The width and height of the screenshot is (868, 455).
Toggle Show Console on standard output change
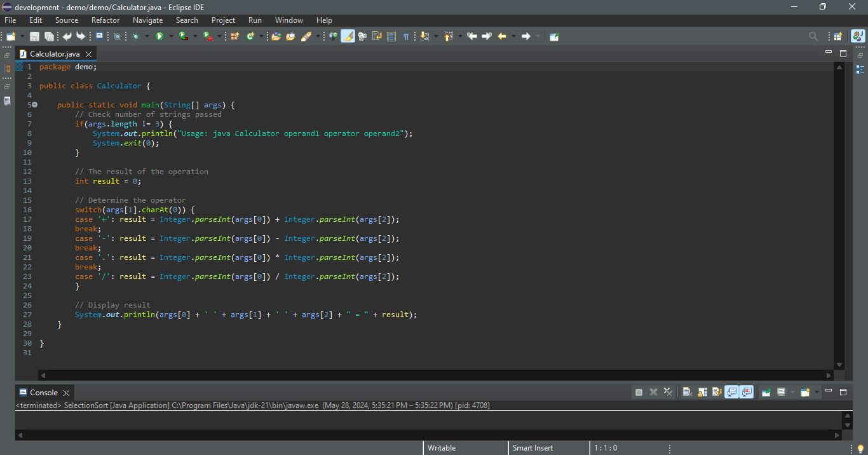tap(731, 392)
